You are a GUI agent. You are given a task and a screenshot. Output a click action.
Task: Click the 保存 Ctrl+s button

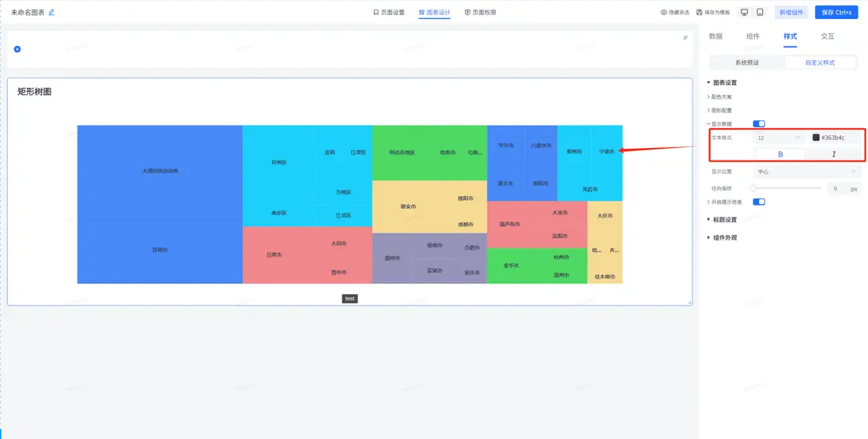coord(836,12)
